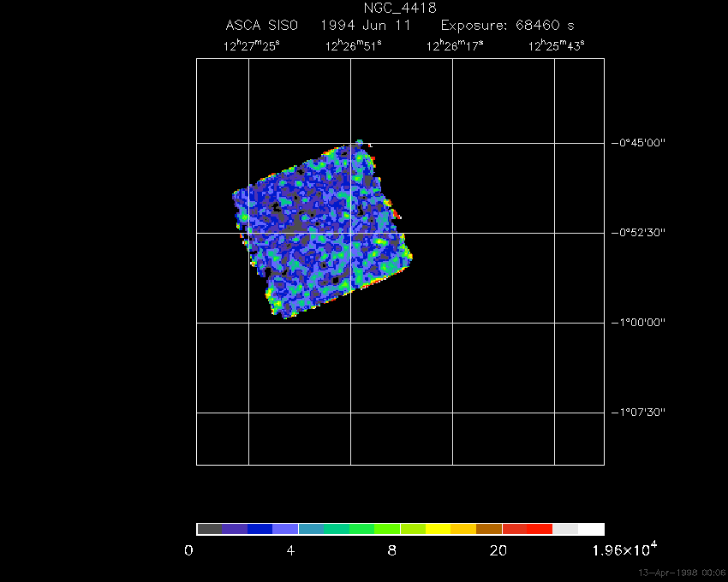Select the sea-green color bar segment
Viewport: 728px width, 582px height.
(337, 529)
